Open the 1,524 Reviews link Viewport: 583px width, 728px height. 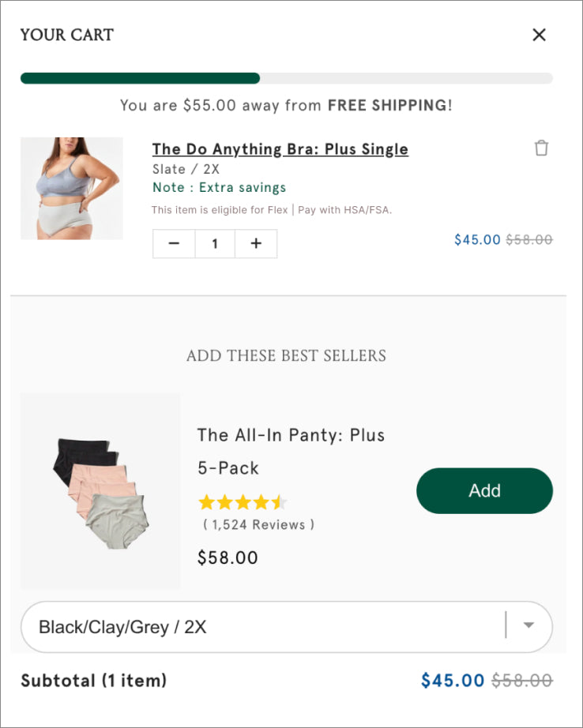point(258,524)
